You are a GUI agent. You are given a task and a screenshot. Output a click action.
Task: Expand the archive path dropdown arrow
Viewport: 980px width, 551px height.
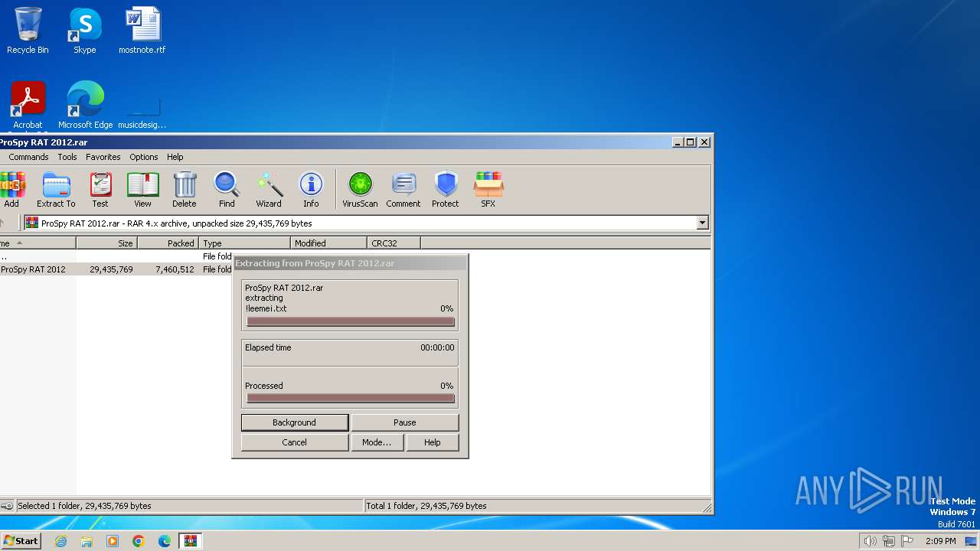[702, 223]
